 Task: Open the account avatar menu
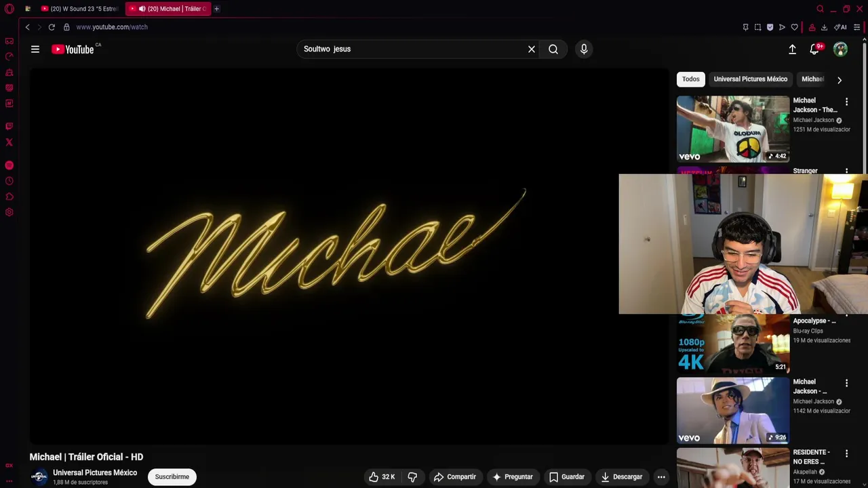pos(840,49)
